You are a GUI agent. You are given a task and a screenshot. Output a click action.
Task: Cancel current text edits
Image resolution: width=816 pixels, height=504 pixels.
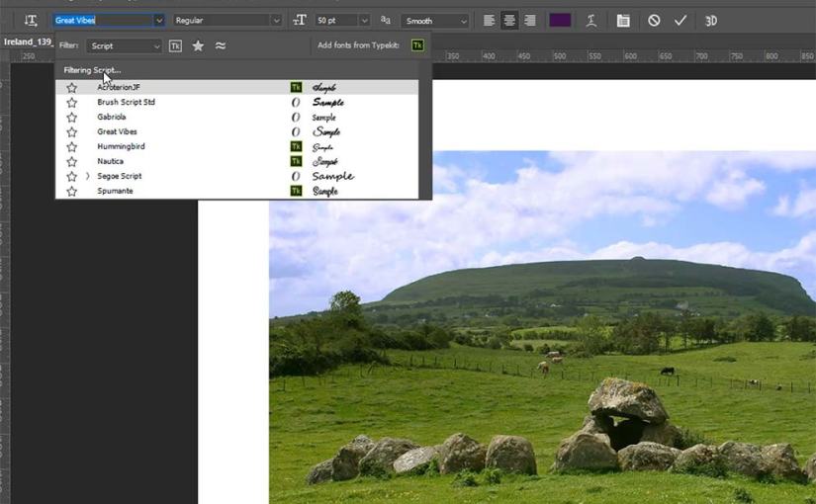[x=654, y=21]
